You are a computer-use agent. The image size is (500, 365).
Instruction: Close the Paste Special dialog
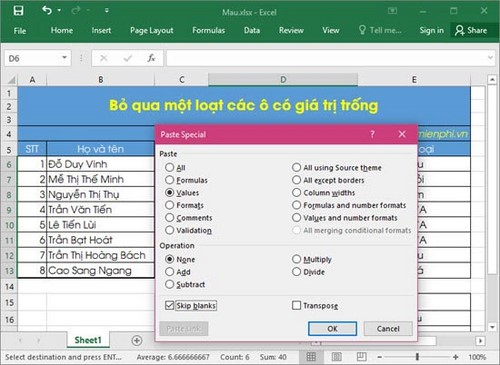click(x=402, y=134)
